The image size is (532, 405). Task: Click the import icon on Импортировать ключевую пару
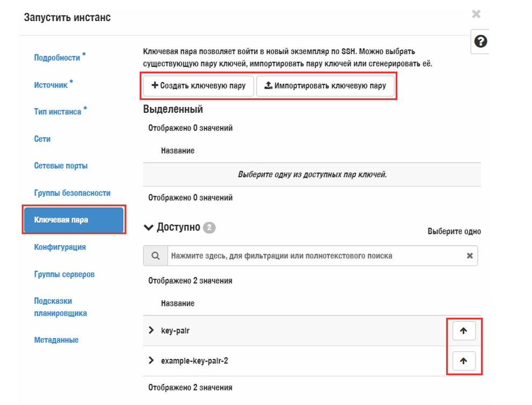click(x=267, y=86)
